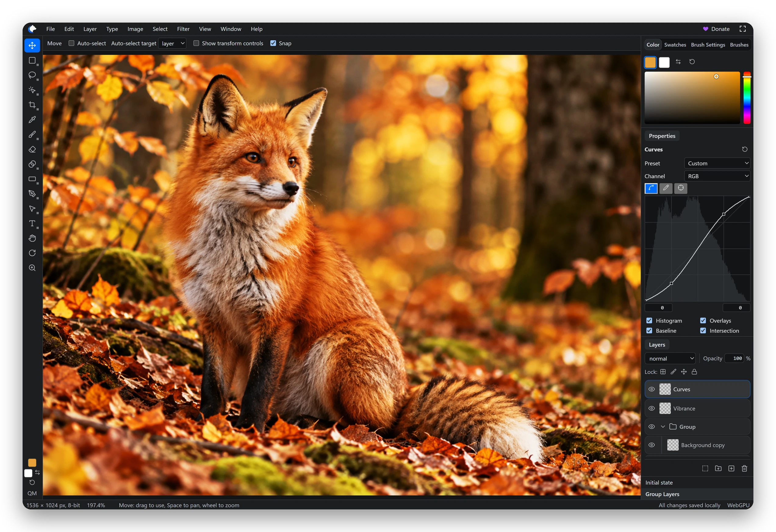Switch to the Brush Settings tab
The width and height of the screenshot is (776, 532).
pyautogui.click(x=708, y=45)
